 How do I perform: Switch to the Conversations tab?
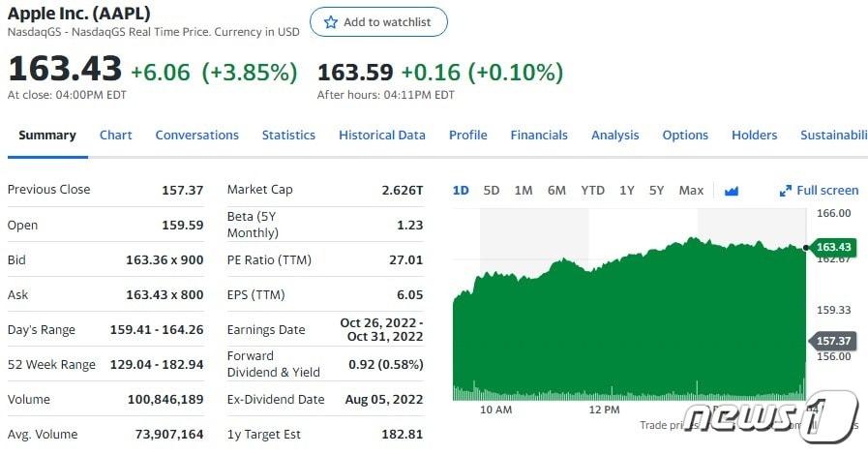pyautogui.click(x=196, y=136)
